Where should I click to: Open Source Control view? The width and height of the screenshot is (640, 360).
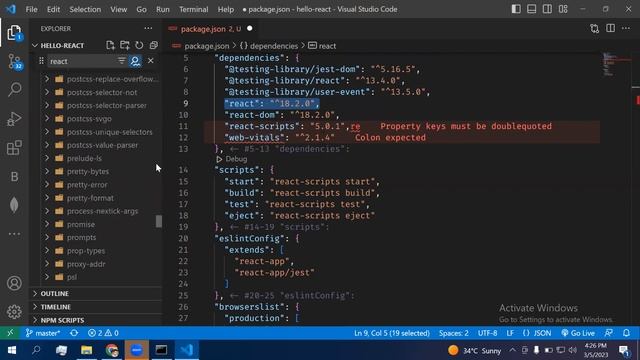(14, 62)
